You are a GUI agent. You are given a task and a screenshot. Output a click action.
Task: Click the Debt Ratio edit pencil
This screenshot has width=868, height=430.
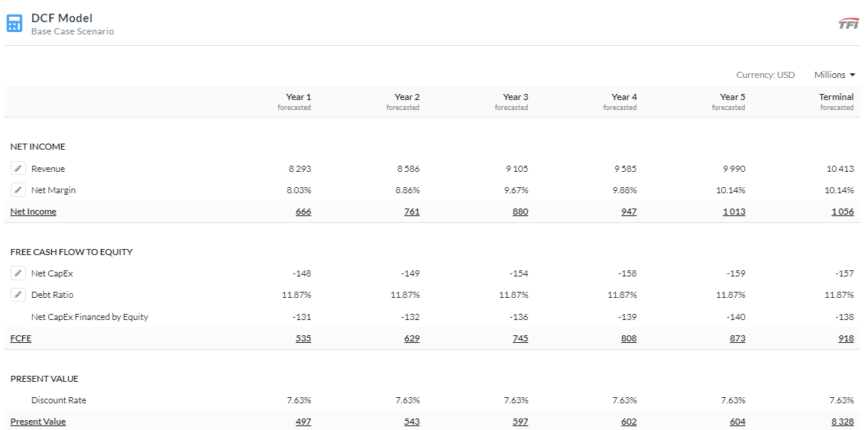click(x=18, y=295)
